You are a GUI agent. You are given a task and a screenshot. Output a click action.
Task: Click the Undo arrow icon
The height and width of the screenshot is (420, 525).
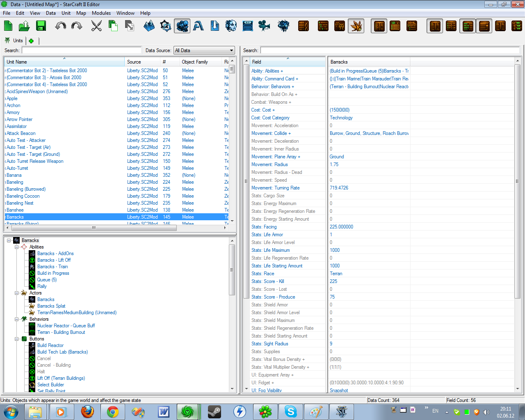coord(61,26)
